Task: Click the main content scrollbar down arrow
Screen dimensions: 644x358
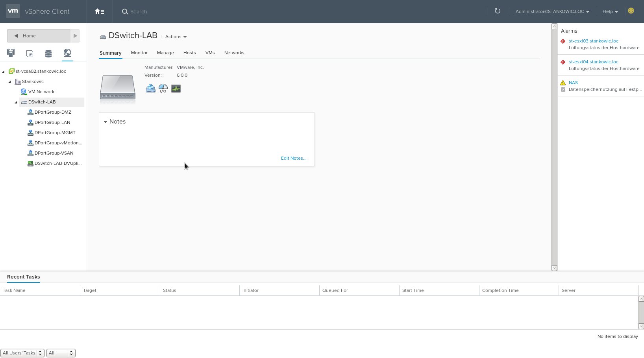Action: pyautogui.click(x=554, y=268)
